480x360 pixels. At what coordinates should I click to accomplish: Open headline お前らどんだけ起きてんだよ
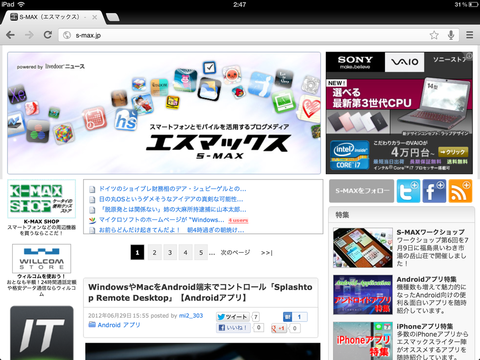[x=172, y=230]
